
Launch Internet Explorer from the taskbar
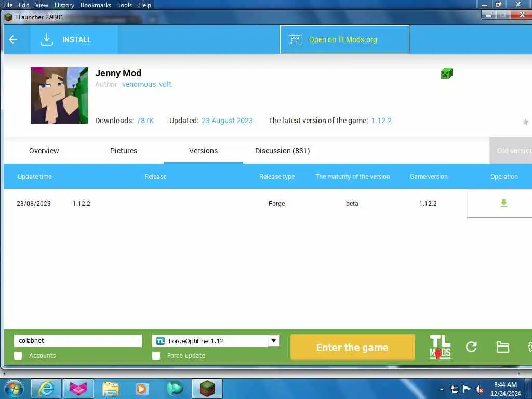[x=46, y=389]
